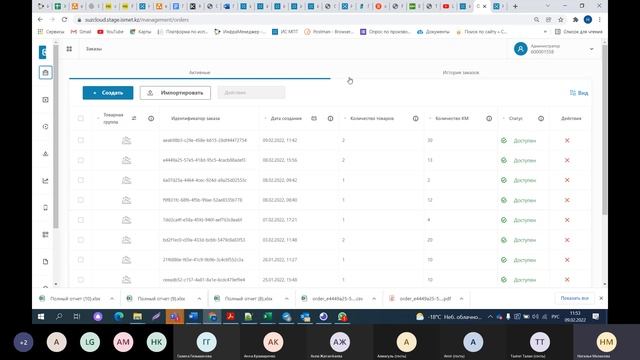Open the disabled Действия dropdown

[x=251, y=93]
